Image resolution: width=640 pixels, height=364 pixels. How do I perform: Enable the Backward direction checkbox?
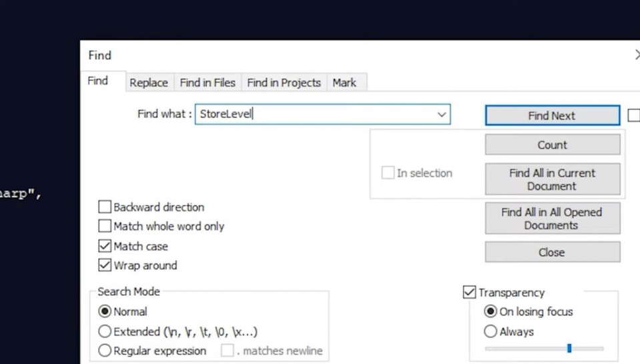[x=105, y=207]
